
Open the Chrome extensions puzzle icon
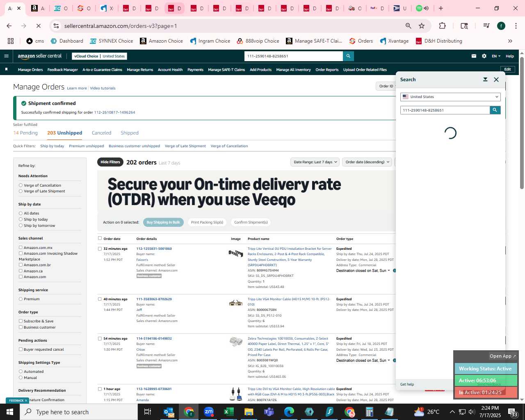click(x=442, y=26)
